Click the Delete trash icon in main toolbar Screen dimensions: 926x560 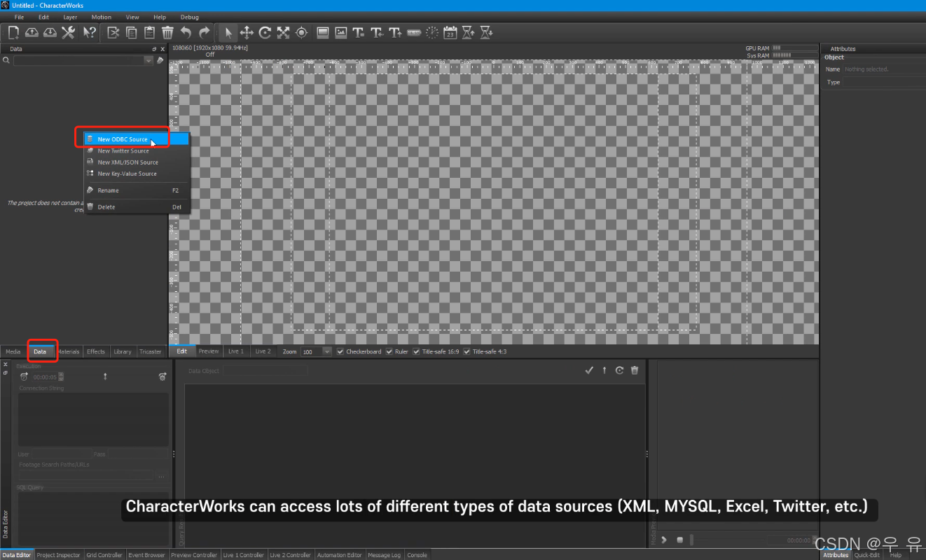(x=168, y=32)
